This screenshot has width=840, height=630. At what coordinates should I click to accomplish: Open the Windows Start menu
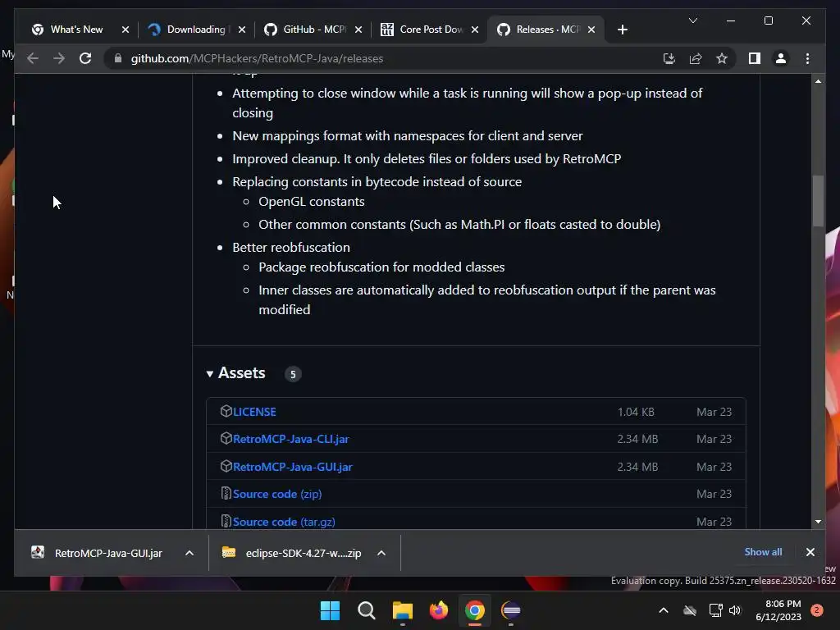pyautogui.click(x=330, y=610)
